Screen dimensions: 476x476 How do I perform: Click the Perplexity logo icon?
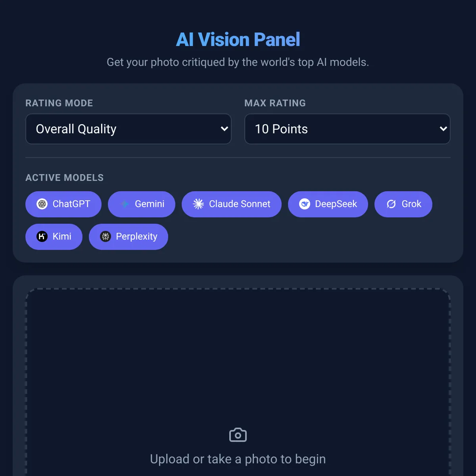pyautogui.click(x=106, y=236)
